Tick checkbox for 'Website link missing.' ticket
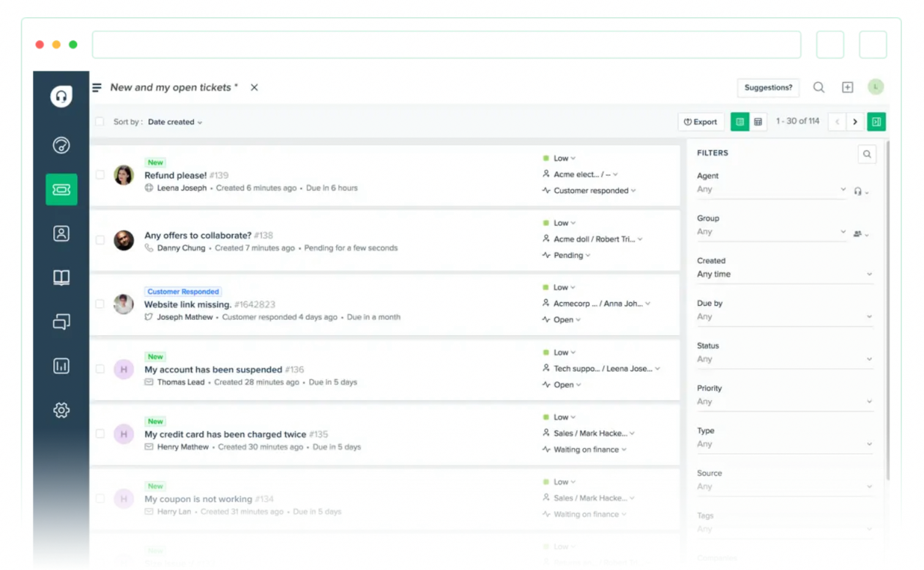 [x=100, y=304]
